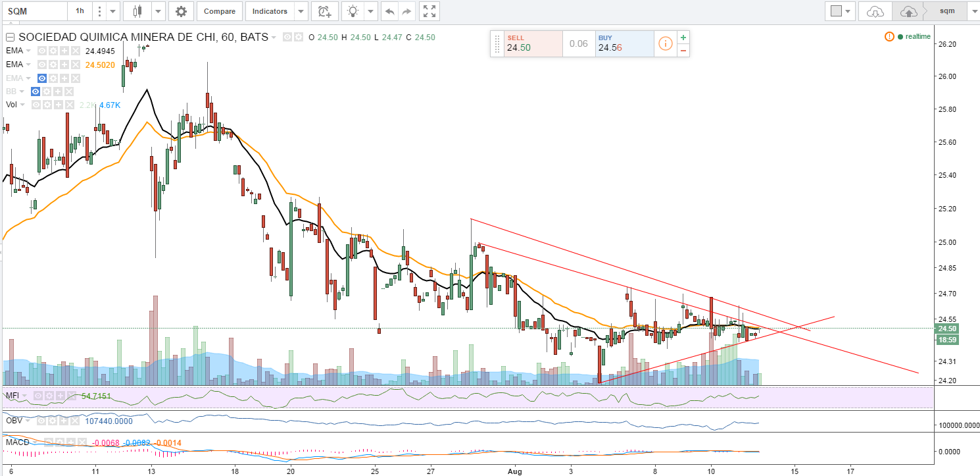The image size is (980, 476).
Task: Open settings gear for the MFI indicator
Action: pyautogui.click(x=48, y=396)
